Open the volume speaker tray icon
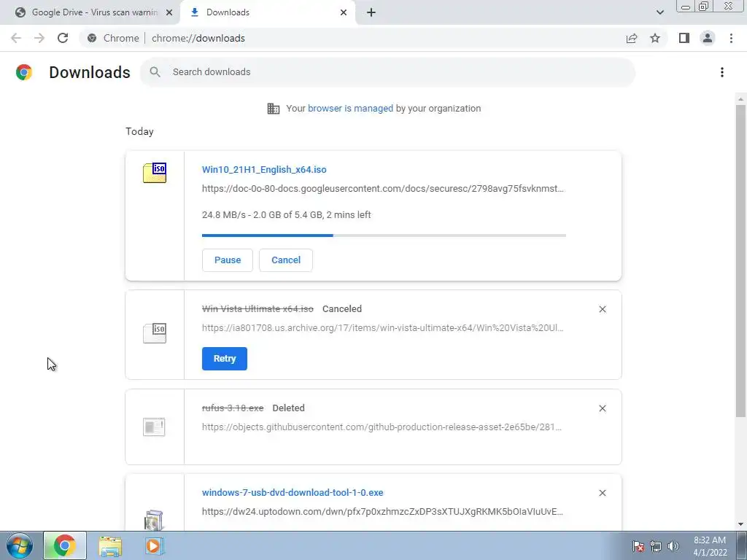The width and height of the screenshot is (747, 560). [673, 546]
